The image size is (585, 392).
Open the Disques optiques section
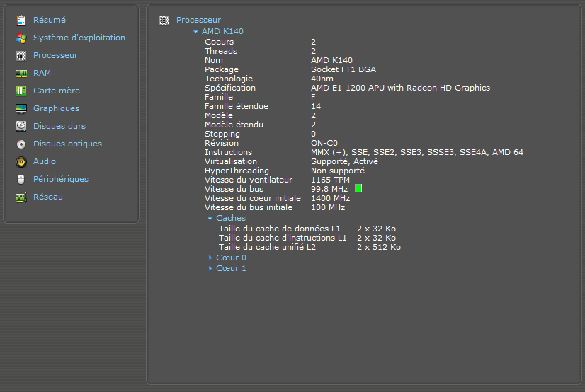pos(67,144)
